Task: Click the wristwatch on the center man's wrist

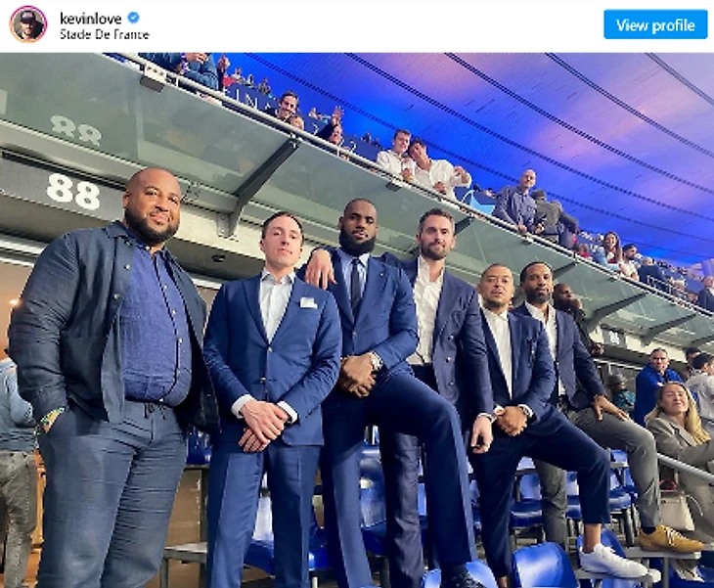Action: [376, 362]
